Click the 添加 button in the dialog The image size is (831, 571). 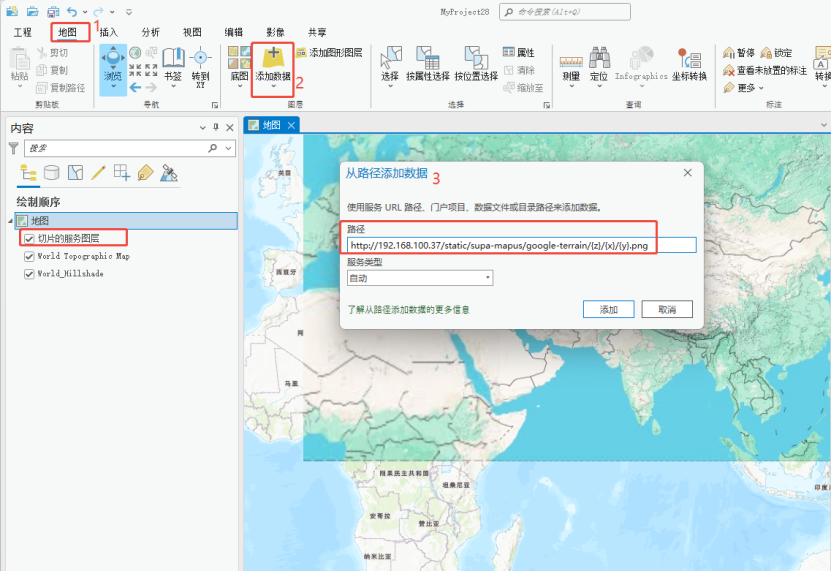pos(608,310)
